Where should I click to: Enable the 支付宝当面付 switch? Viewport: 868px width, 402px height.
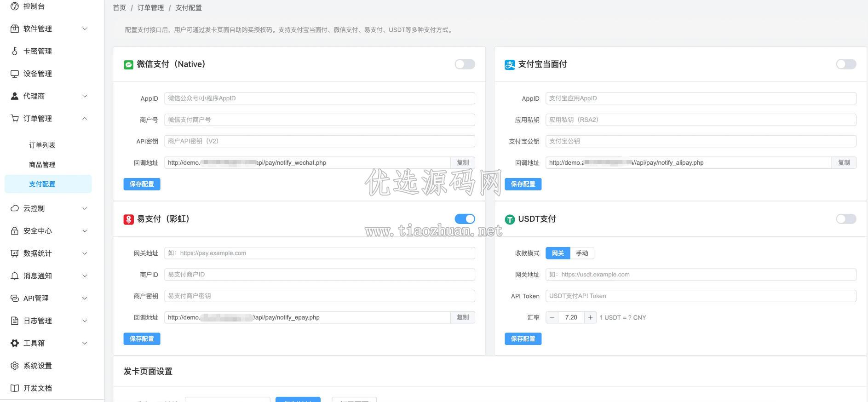tap(846, 64)
